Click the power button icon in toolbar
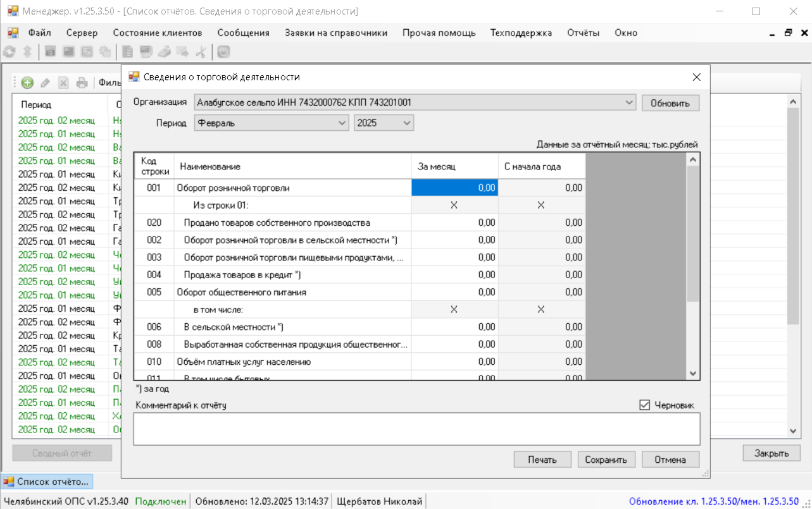 [223, 53]
